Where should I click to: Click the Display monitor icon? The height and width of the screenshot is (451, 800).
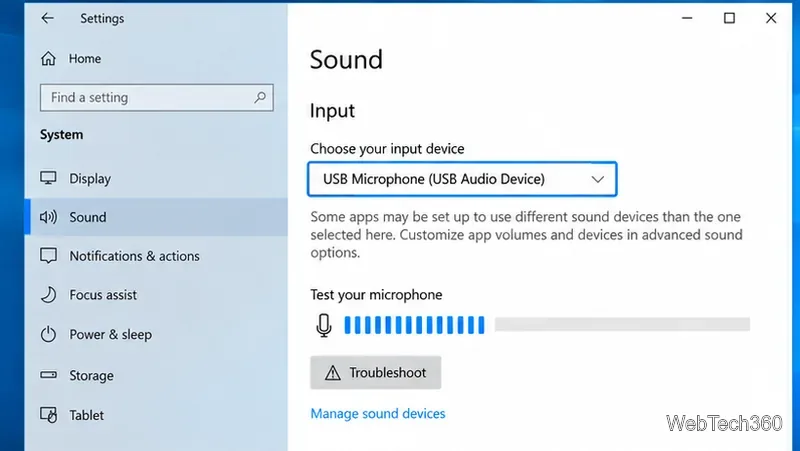coord(48,178)
